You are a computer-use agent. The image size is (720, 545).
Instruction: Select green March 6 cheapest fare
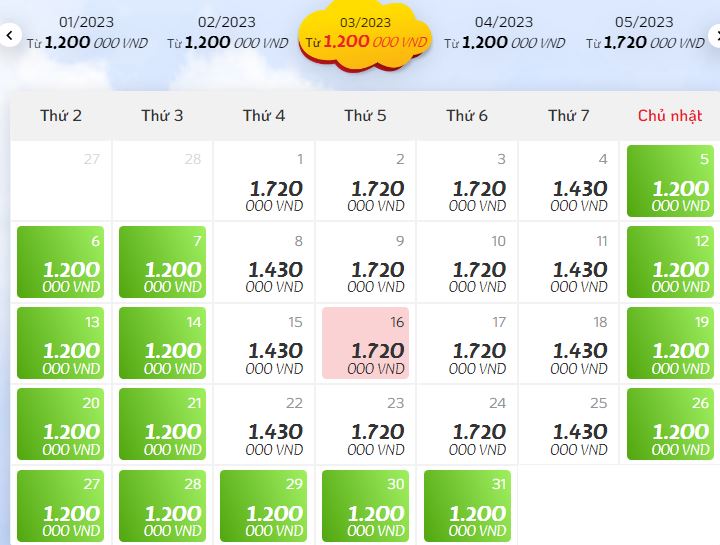pos(61,262)
